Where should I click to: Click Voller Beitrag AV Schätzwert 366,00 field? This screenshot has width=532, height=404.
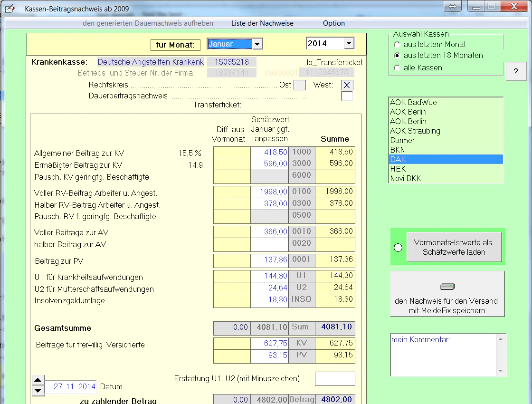[269, 231]
